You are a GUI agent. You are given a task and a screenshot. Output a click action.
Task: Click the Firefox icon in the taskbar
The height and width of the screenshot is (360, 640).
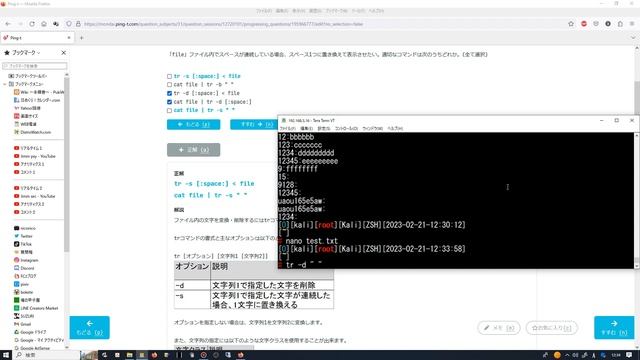[x=154, y=355]
